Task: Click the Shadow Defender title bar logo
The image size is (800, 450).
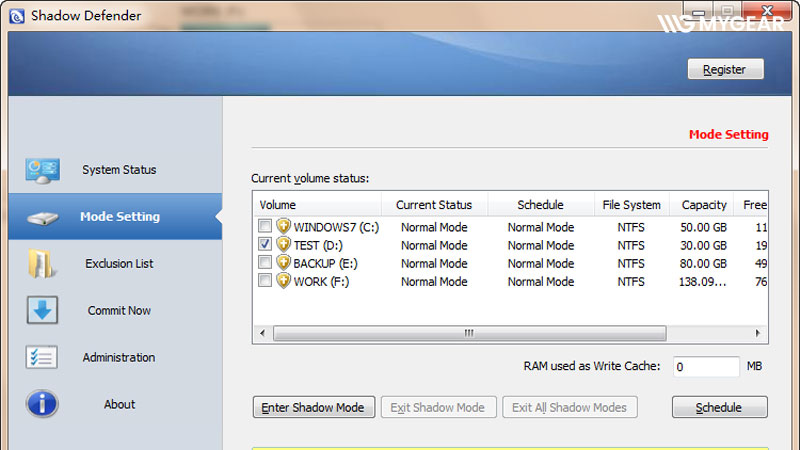Action: [x=17, y=16]
